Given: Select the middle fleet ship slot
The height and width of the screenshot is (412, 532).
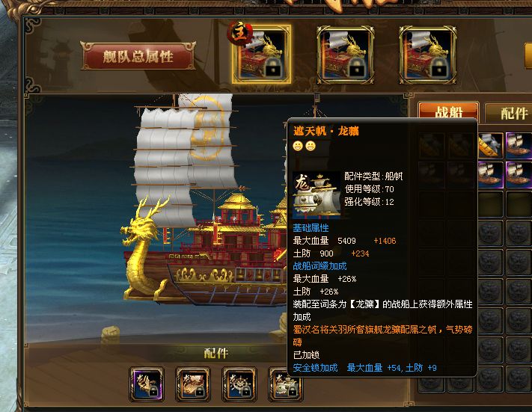Looking at the screenshot, I should [346, 55].
